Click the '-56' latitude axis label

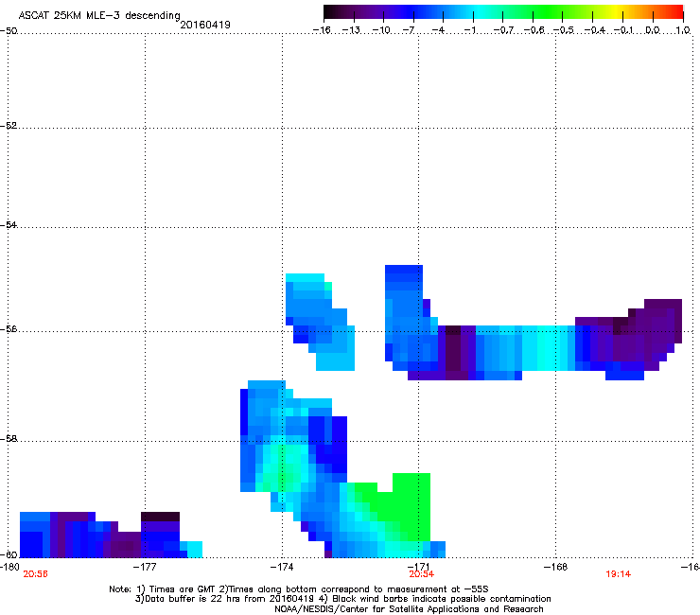[x=9, y=328]
